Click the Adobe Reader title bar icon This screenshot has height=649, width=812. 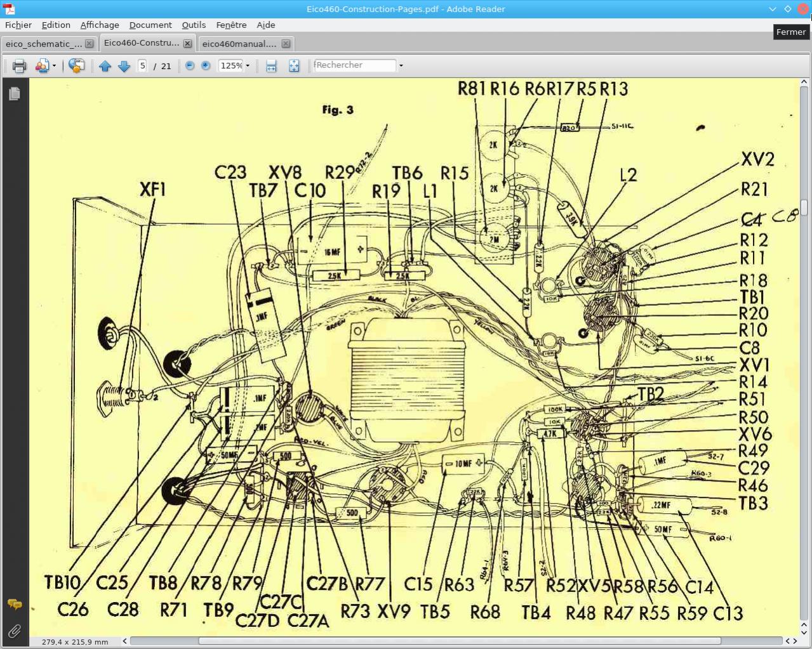[x=9, y=9]
